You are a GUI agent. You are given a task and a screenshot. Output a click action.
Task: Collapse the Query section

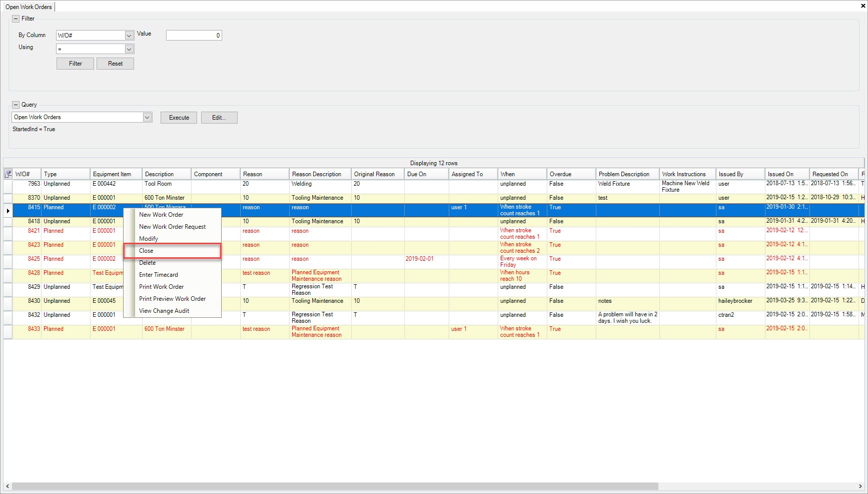pyautogui.click(x=16, y=105)
